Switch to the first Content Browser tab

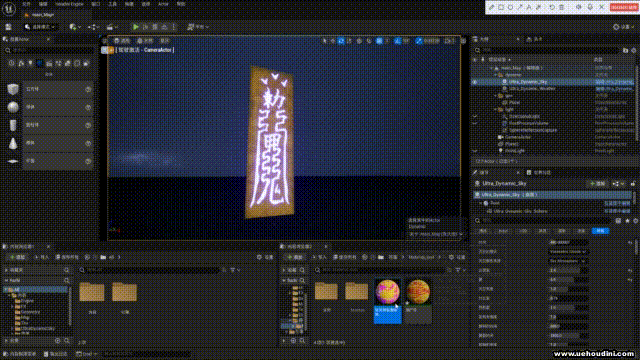[x=22, y=247]
